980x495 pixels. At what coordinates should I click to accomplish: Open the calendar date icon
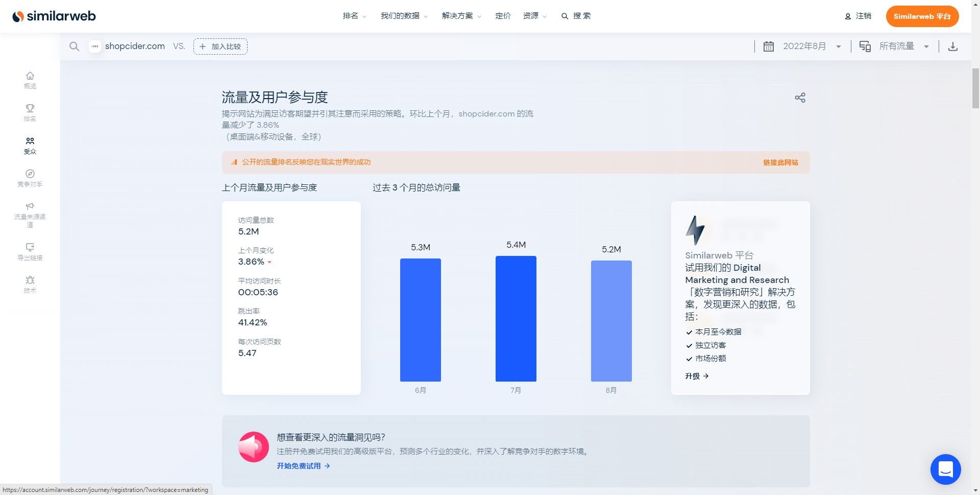(x=769, y=46)
